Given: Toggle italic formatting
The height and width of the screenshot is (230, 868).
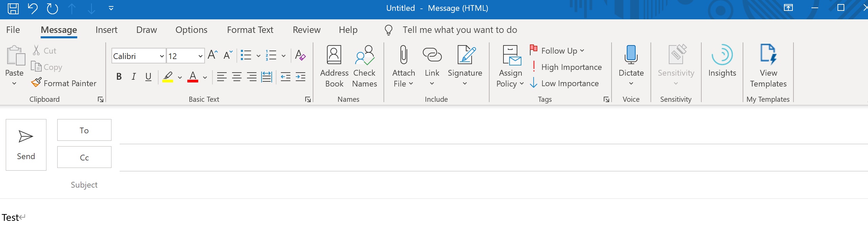Looking at the screenshot, I should point(134,77).
